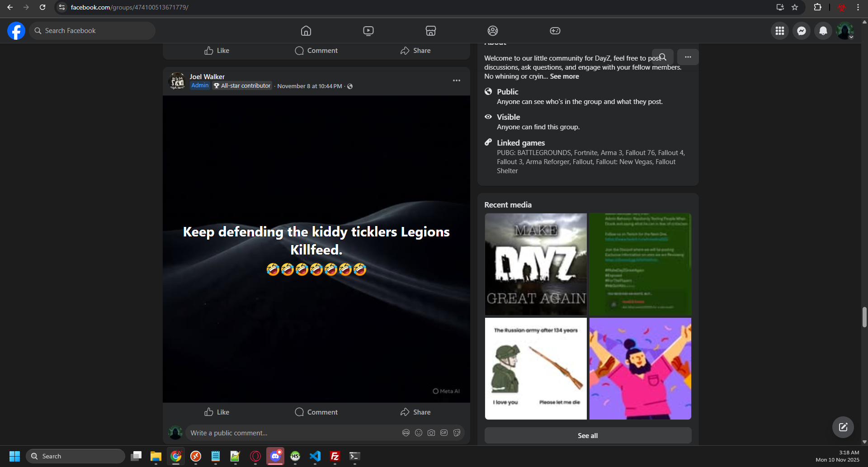This screenshot has height=467, width=868.
Task: Like Joel Walker's post
Action: [217, 412]
